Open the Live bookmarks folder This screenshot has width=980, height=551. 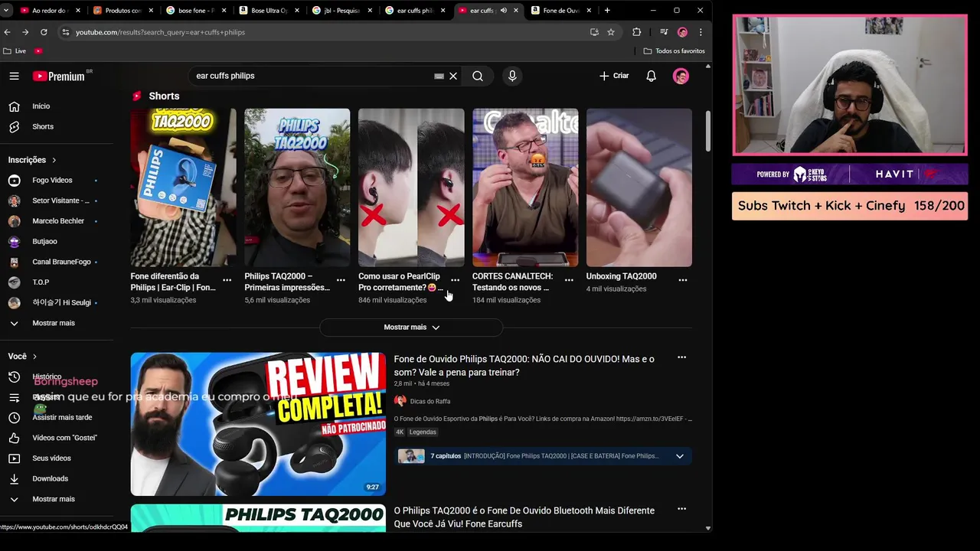click(x=15, y=51)
